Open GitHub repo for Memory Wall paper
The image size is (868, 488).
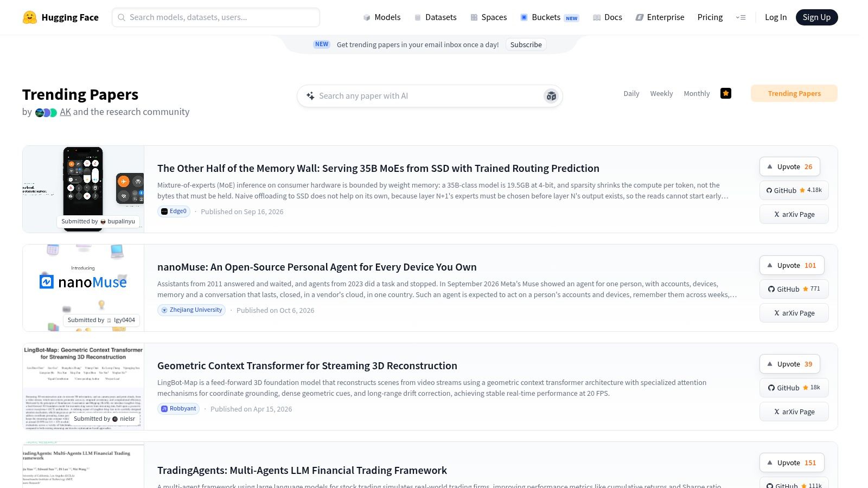click(x=794, y=190)
